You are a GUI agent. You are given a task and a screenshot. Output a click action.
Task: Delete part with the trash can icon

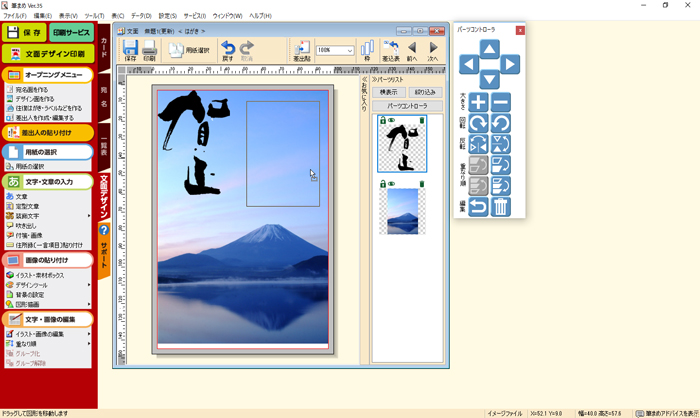coord(501,207)
